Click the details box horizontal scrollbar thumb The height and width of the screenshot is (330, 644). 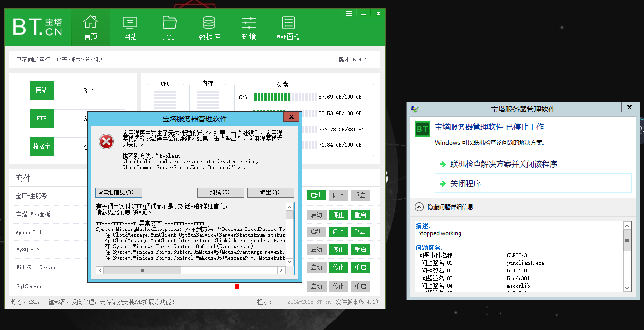[x=143, y=270]
